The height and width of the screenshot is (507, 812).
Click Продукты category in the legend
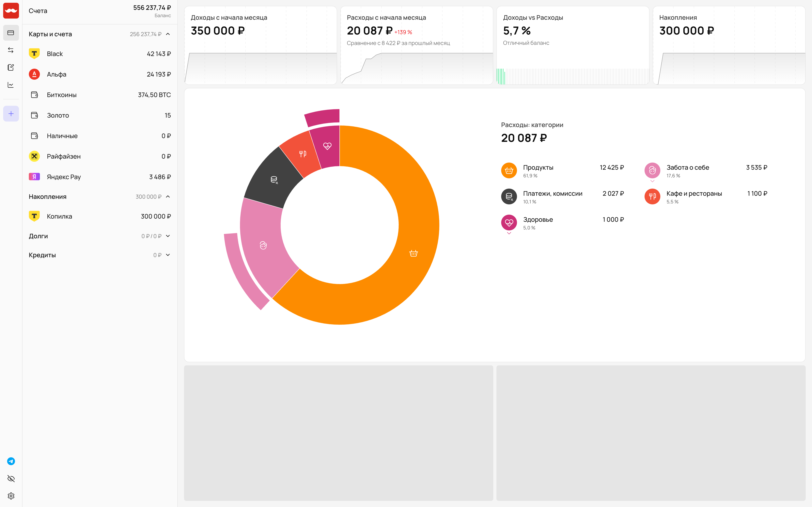[x=538, y=168]
